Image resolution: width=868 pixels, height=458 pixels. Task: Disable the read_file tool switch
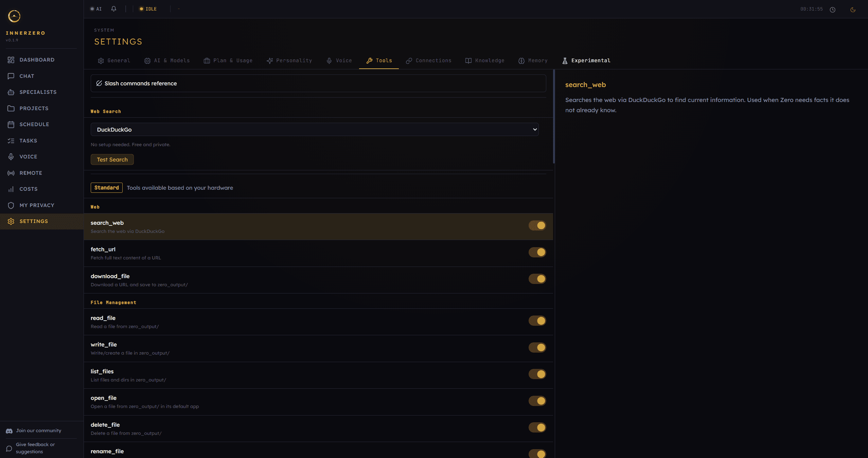(x=537, y=321)
